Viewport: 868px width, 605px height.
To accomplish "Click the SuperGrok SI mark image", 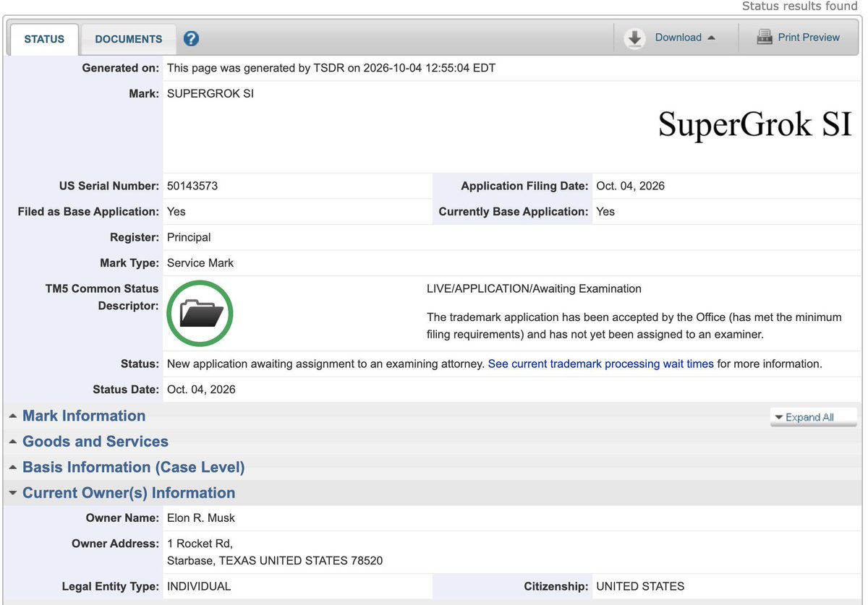I will tap(755, 124).
